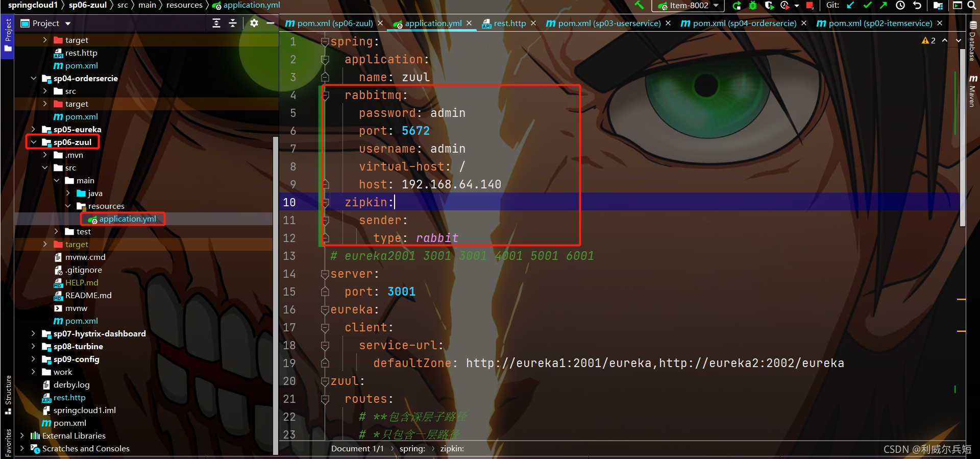Image resolution: width=980 pixels, height=459 pixels.
Task: Open Project panel settings gear
Action: 254,23
